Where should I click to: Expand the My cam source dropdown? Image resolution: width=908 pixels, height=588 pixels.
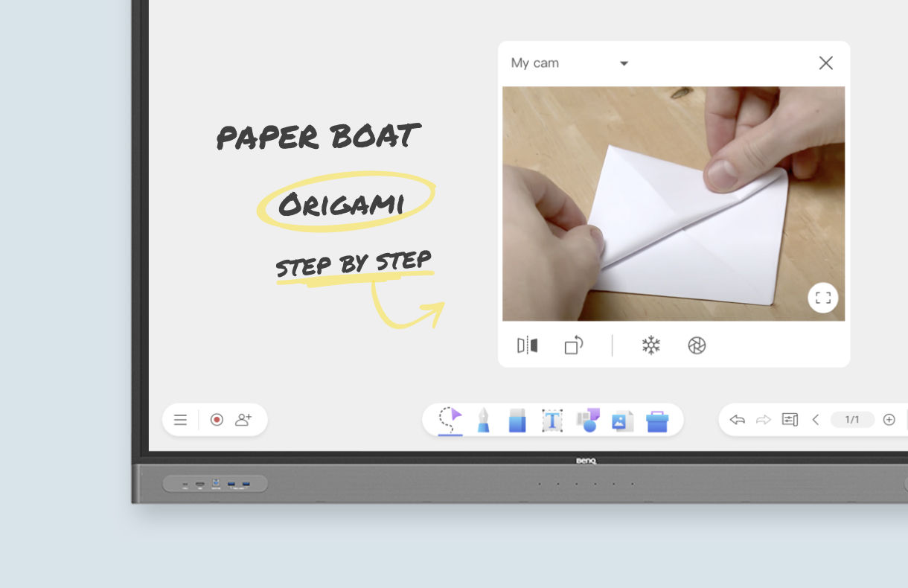tap(624, 63)
